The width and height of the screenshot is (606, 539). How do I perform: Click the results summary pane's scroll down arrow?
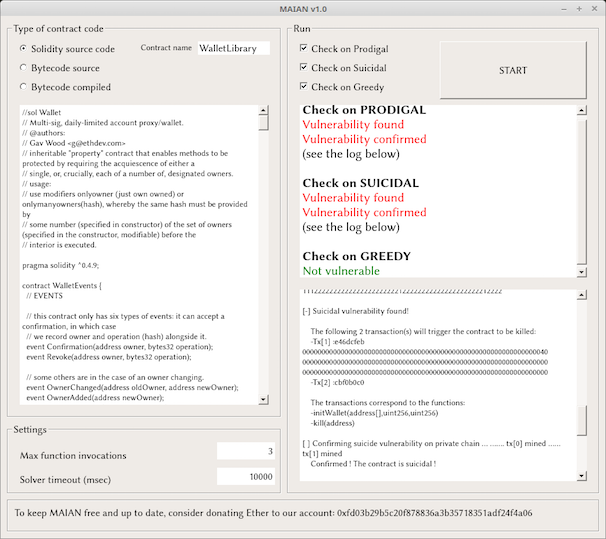582,272
